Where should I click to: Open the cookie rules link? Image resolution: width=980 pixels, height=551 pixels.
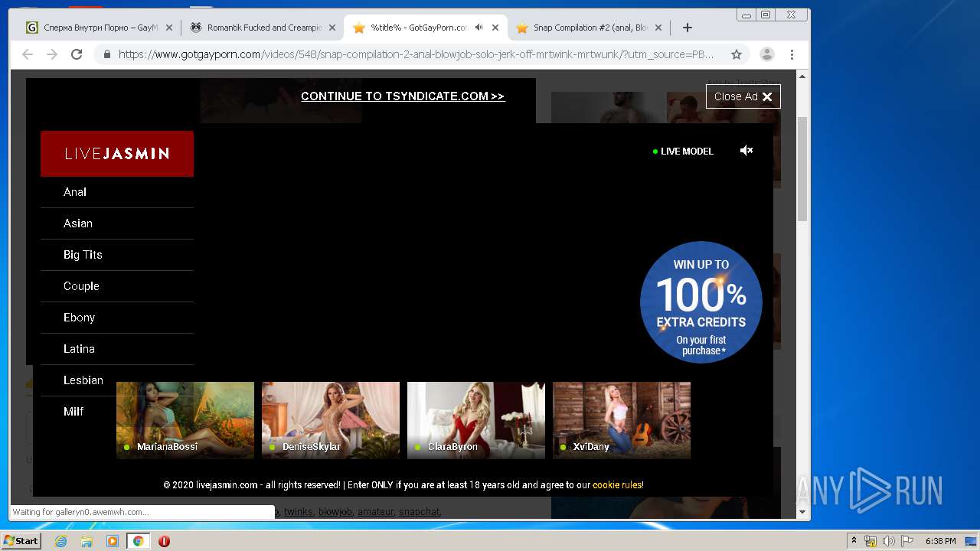point(617,485)
